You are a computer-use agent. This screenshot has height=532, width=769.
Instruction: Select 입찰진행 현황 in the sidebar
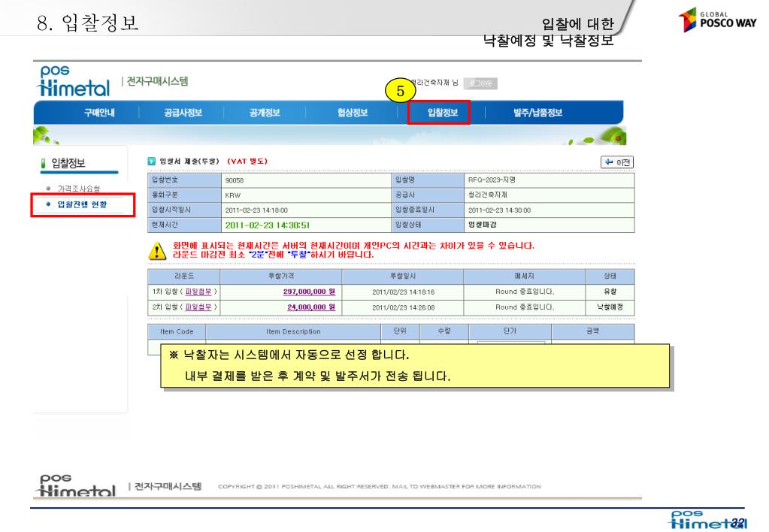click(82, 204)
